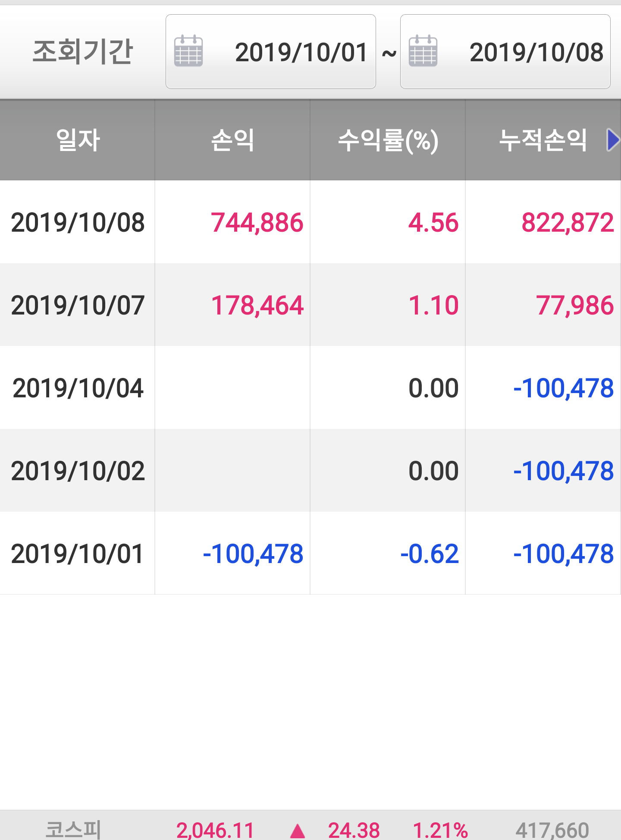Tap the 822,872 cumulative profit value

coord(568,223)
